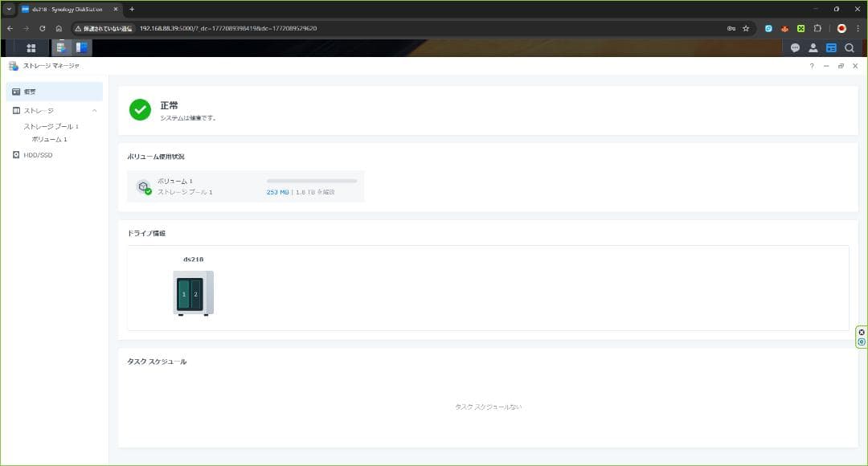Click the blue extension icon
This screenshot has height=466, width=868.
tap(768, 28)
